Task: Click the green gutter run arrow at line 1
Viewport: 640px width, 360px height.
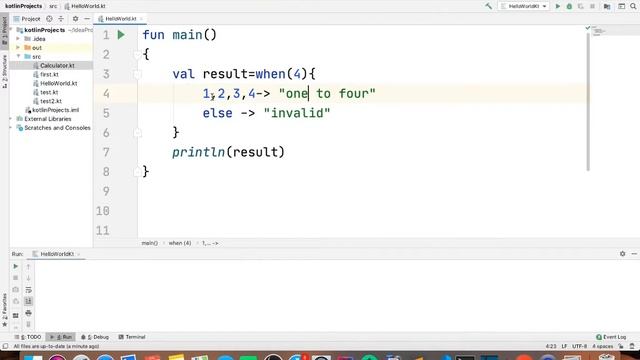Action: 121,35
